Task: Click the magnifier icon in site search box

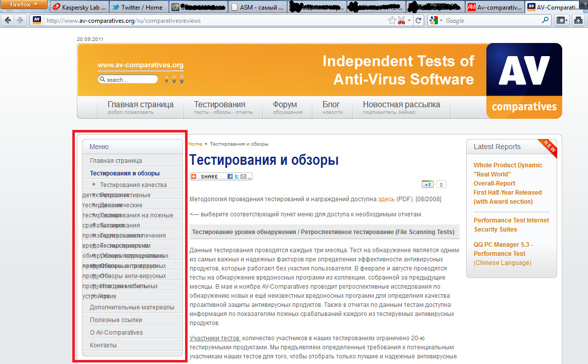Action: [x=102, y=79]
